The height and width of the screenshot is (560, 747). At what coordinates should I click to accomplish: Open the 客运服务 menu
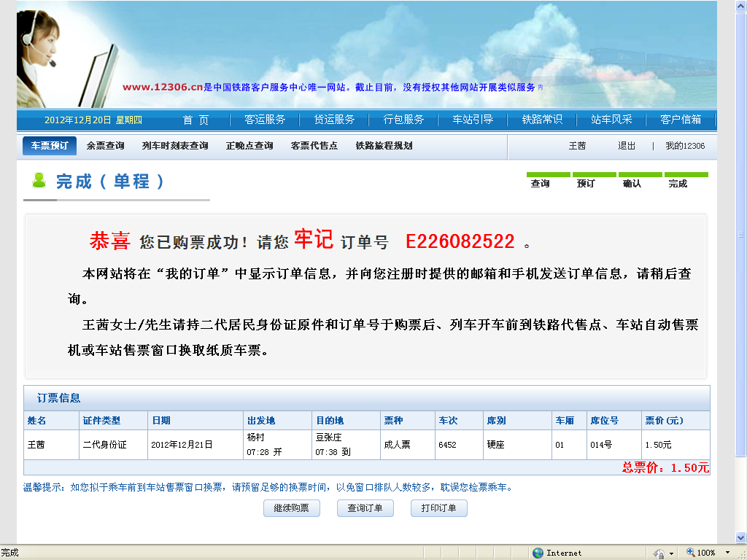265,120
